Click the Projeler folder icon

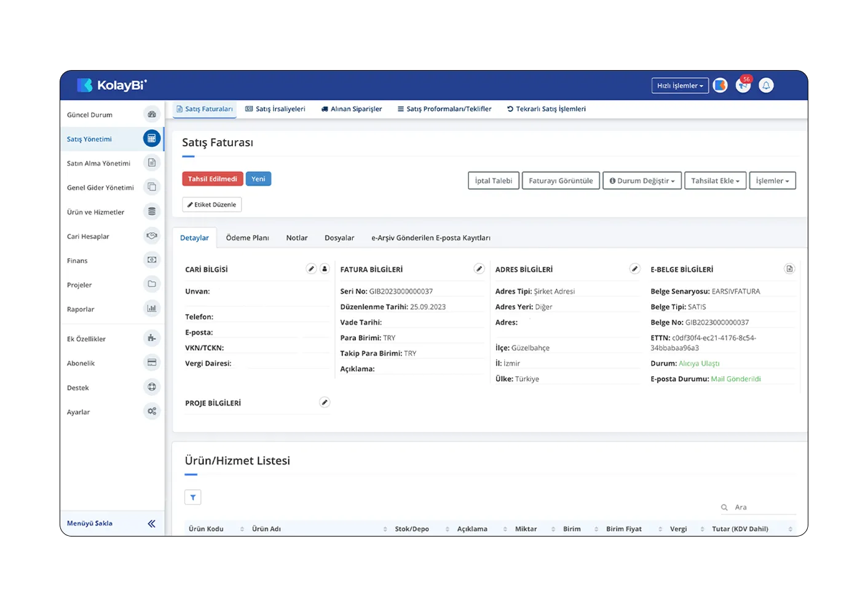(x=152, y=285)
